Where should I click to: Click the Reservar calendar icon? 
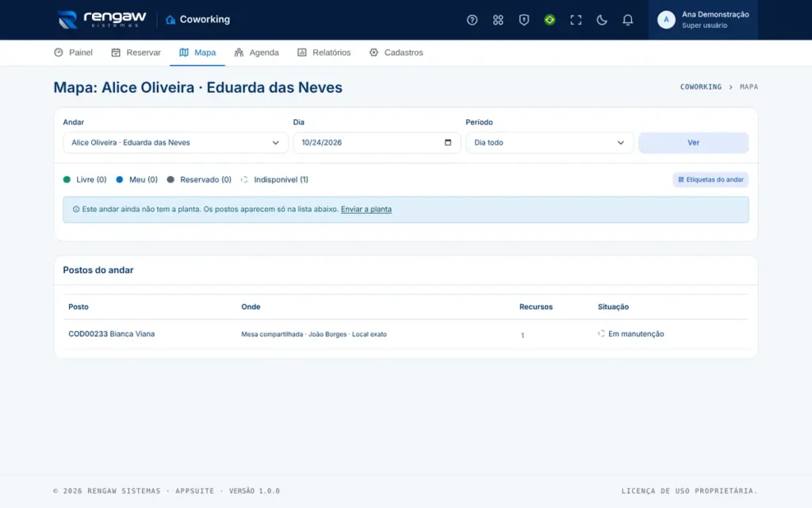pos(116,52)
